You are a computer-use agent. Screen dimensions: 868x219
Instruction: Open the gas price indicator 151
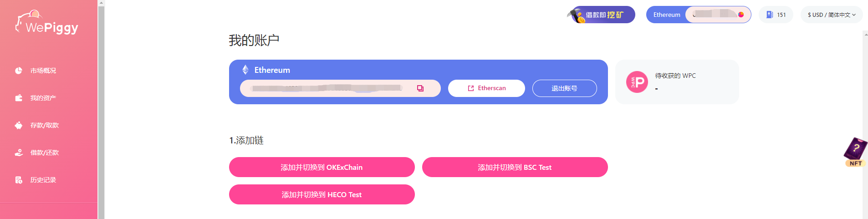pyautogui.click(x=776, y=15)
